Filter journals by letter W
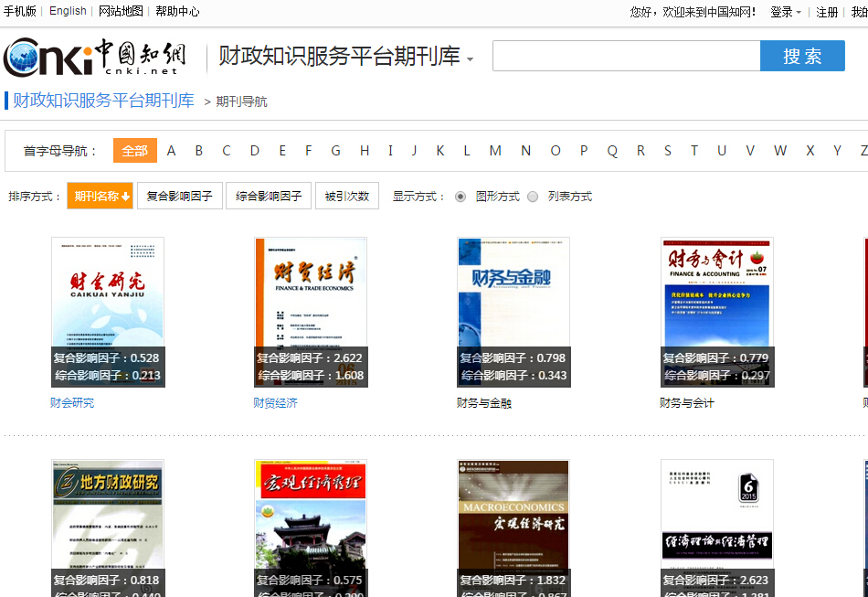This screenshot has height=597, width=868. (x=780, y=151)
